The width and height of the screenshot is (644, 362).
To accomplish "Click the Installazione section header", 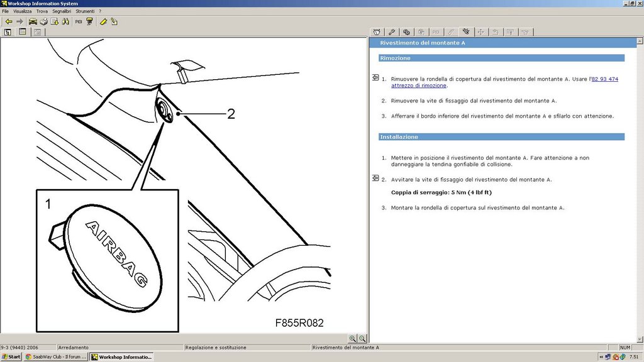I will point(501,136).
